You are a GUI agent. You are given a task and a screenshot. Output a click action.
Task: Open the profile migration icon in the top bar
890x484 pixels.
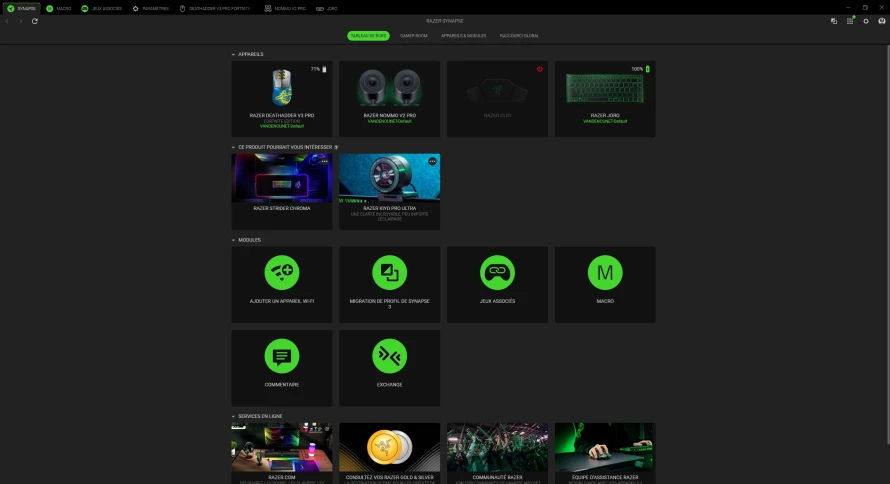point(834,21)
